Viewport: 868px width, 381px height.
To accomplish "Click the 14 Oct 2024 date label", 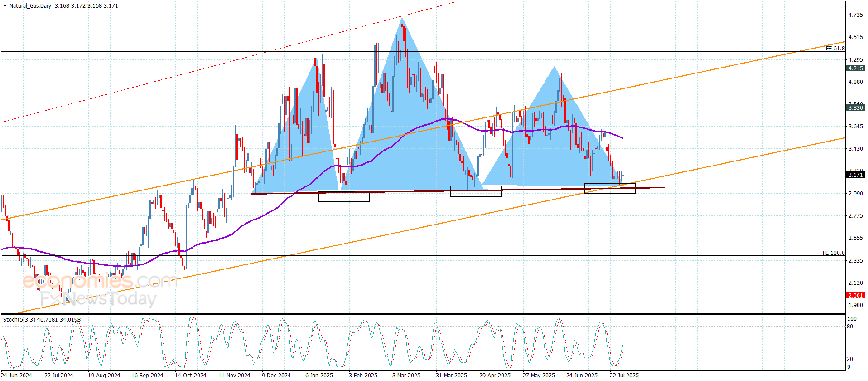I will click(x=191, y=375).
